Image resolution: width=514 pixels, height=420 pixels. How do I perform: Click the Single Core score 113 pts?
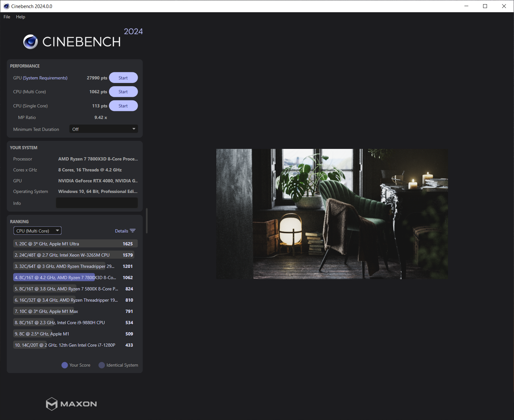click(x=100, y=106)
